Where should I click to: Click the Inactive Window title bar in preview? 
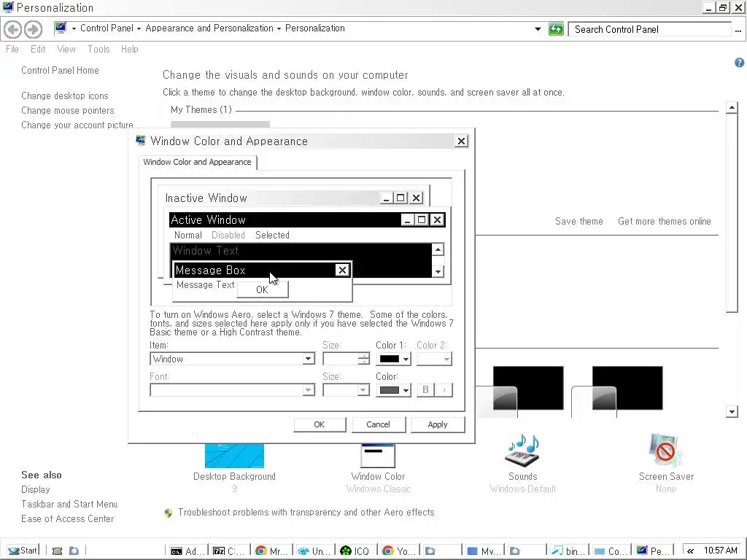271,198
